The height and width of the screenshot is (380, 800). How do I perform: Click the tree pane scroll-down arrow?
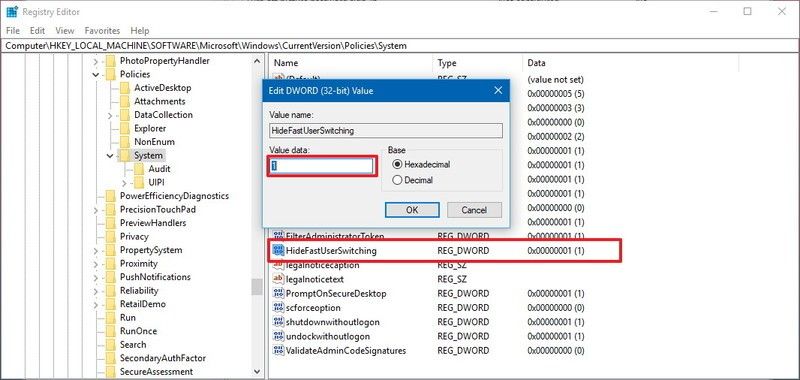coord(257,372)
